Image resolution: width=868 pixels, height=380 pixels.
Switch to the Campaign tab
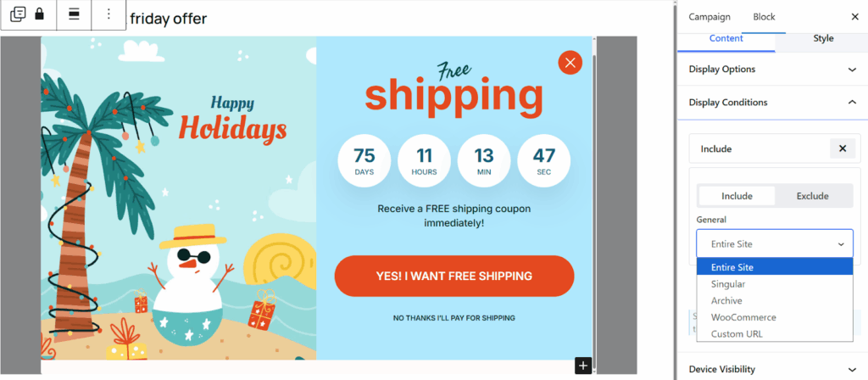point(709,16)
